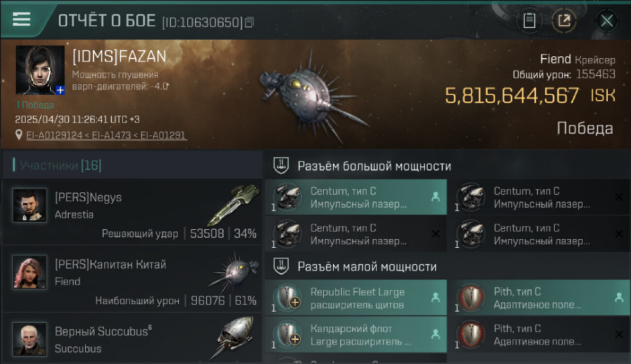Click Republic Fleet Large shield extender module
This screenshot has width=631, height=364.
(x=356, y=298)
